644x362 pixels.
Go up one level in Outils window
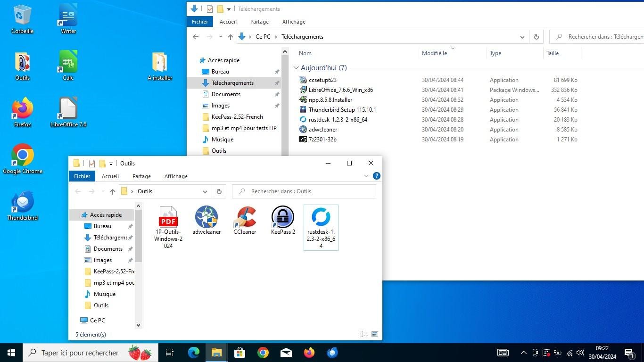112,191
